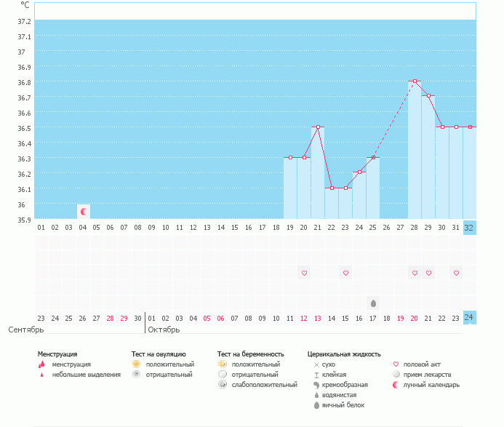Select the 36.8 temperature point on day 28
504x427 pixels.
(415, 81)
